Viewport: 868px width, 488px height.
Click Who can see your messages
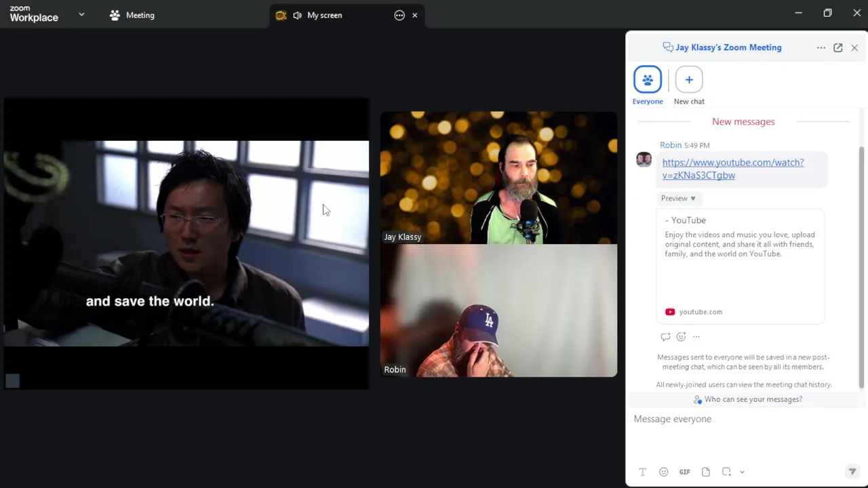[747, 399]
